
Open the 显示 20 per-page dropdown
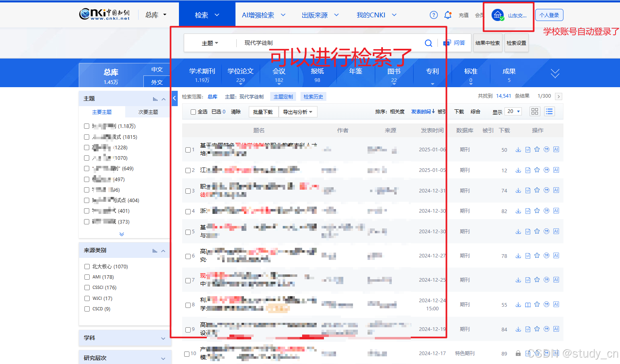(514, 111)
